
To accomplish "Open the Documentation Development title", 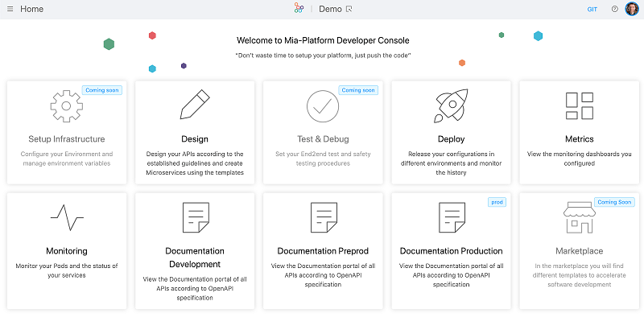I will click(x=195, y=258).
